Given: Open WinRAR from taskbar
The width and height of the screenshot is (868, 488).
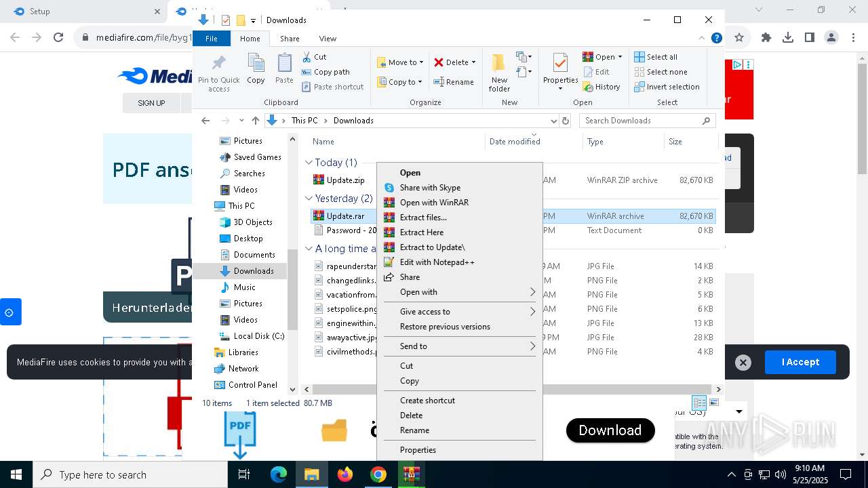Looking at the screenshot, I should [x=411, y=474].
